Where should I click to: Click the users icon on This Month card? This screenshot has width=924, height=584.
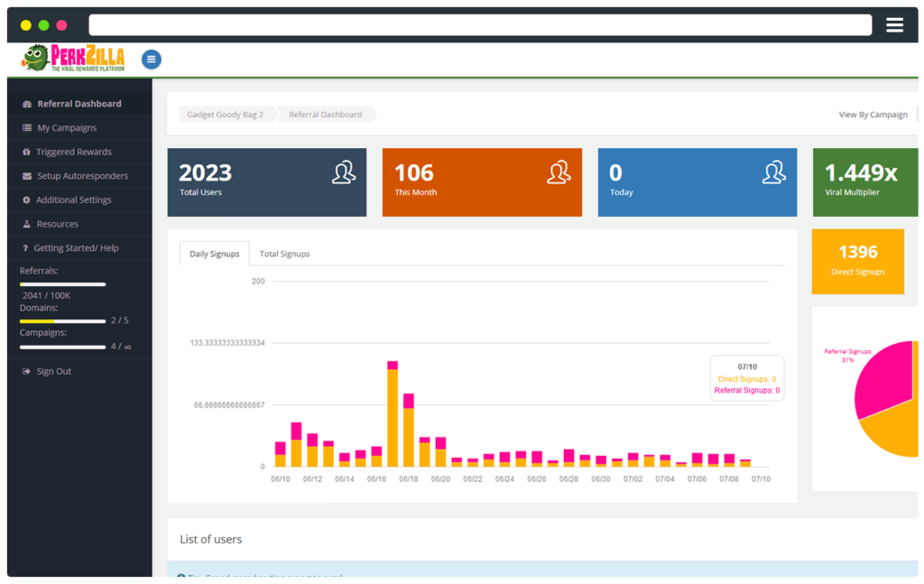(559, 173)
